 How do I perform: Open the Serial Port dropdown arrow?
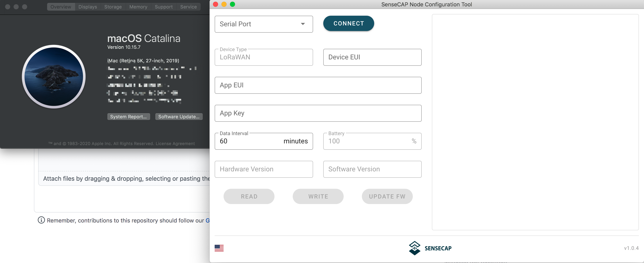(302, 24)
